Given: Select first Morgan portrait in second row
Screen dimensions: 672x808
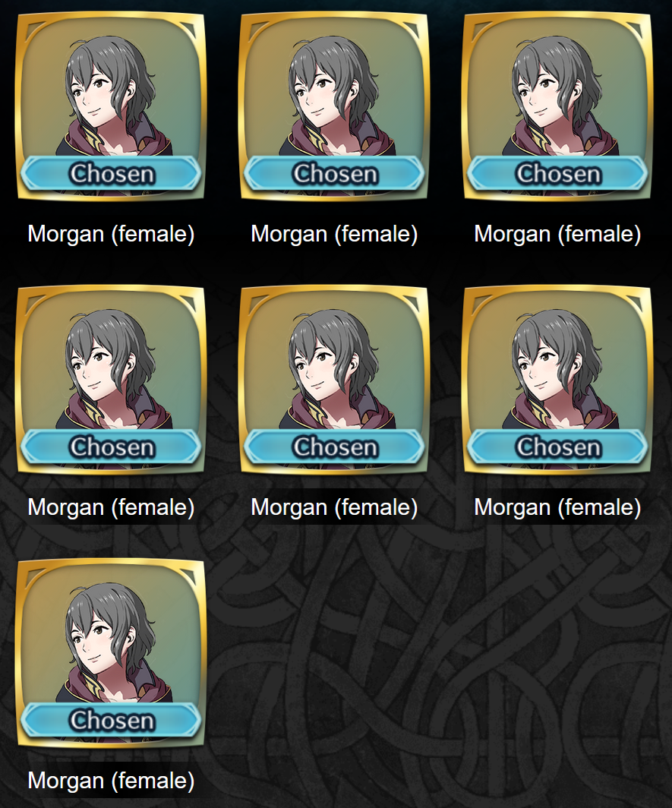Looking at the screenshot, I should click(111, 379).
